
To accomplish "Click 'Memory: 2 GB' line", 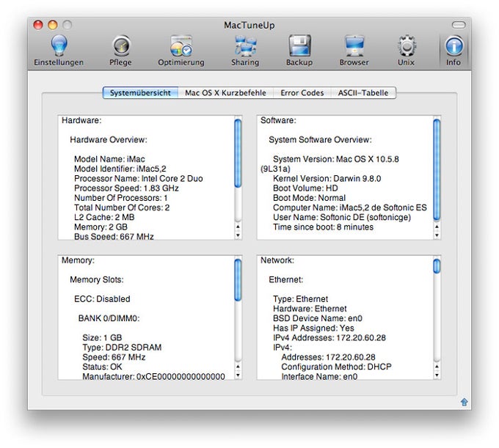I will 101,227.
